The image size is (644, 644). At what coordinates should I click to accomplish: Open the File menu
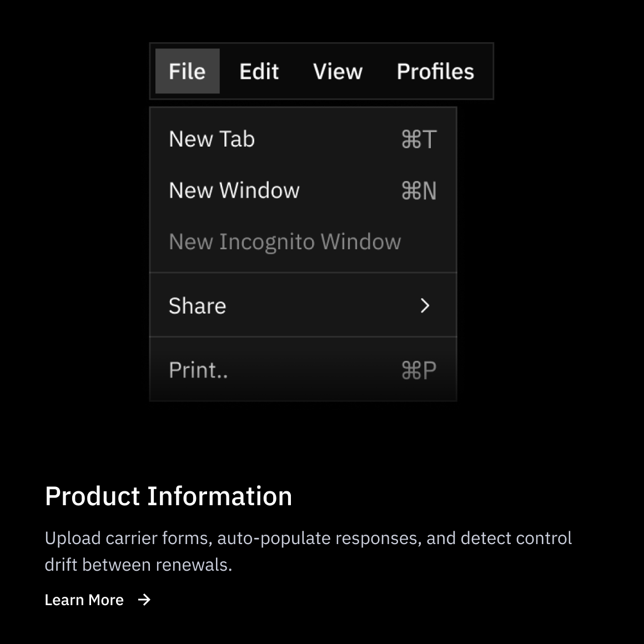point(187,72)
